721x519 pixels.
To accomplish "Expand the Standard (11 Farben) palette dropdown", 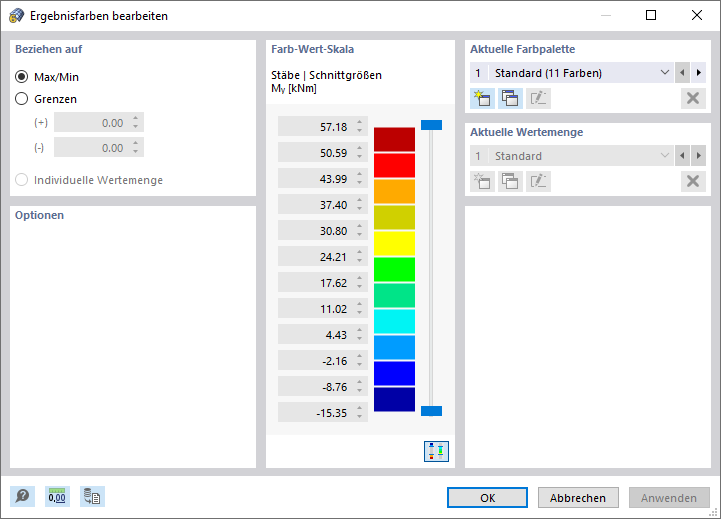I will 665,73.
